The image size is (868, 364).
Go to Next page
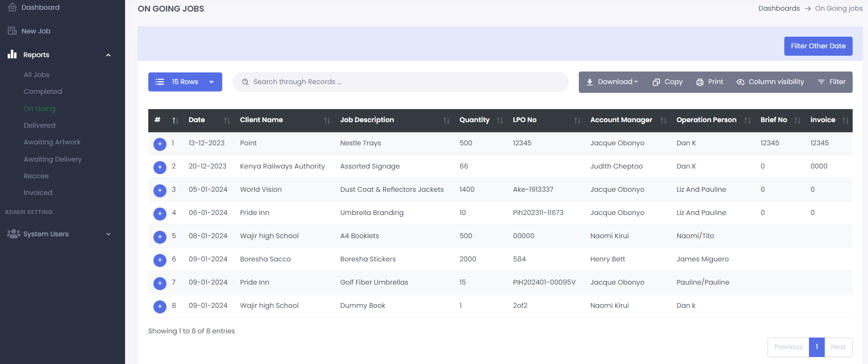click(x=838, y=347)
